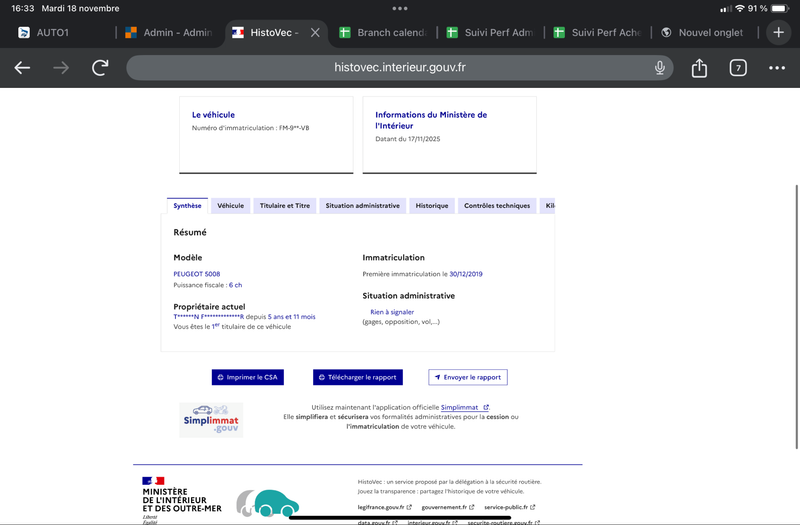The image size is (800, 525).
Task: Select the Titulaire et Titre tab
Action: [x=285, y=205]
